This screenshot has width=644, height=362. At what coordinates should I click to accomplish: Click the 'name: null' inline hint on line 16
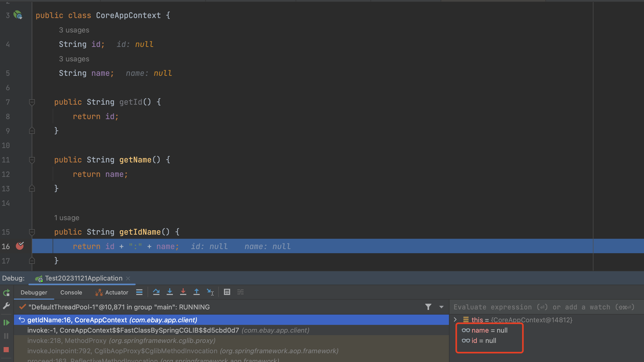coord(268,246)
